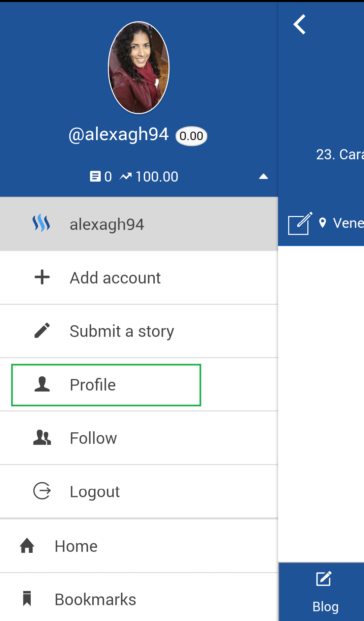Tap the Bookmarks ribbon icon

click(27, 599)
